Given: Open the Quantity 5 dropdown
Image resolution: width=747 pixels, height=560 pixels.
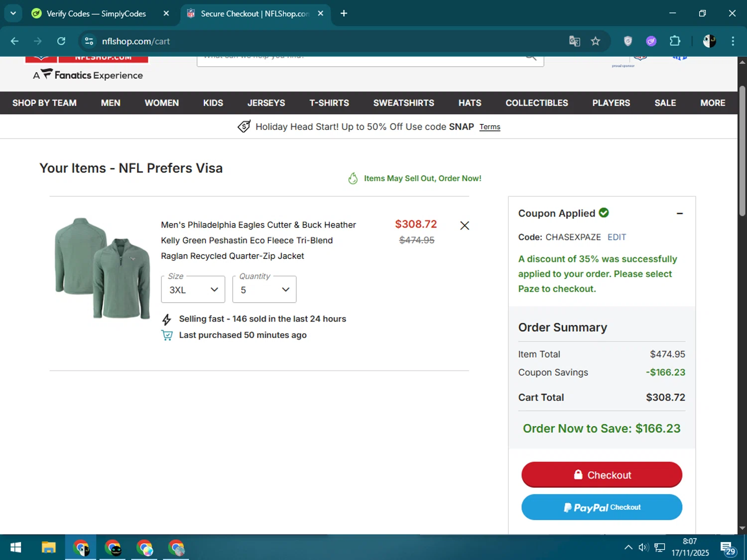Looking at the screenshot, I should [264, 289].
